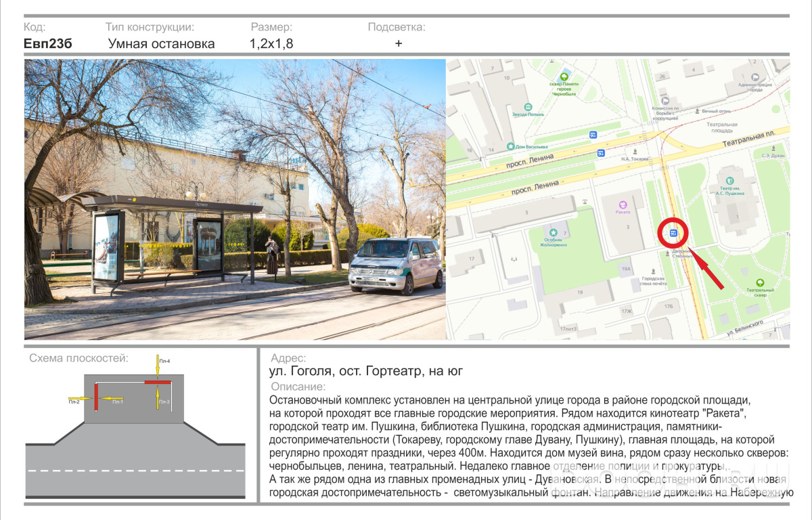The height and width of the screenshot is (520, 812).
Task: Click the Дом Васильева star marker
Action: [510, 147]
